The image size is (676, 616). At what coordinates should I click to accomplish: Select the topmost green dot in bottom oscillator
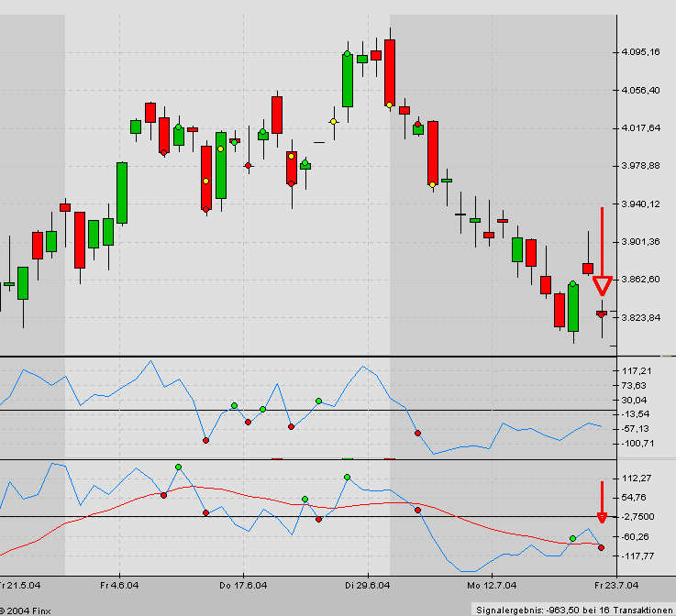pos(178,467)
